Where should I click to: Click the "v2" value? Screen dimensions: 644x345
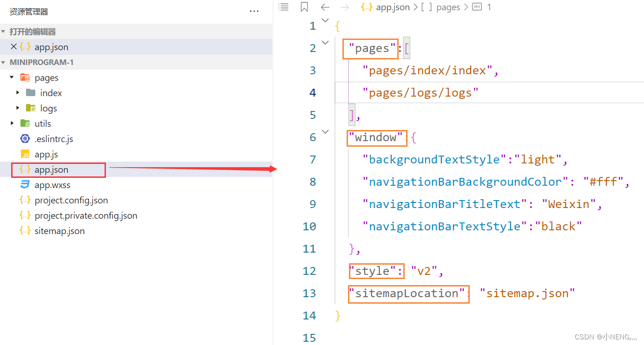pyautogui.click(x=424, y=271)
